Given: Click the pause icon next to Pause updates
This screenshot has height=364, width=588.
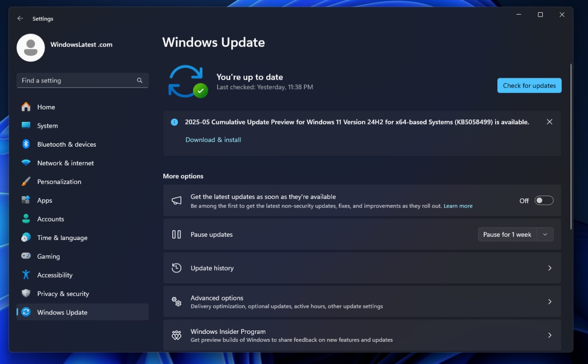Looking at the screenshot, I should [176, 234].
